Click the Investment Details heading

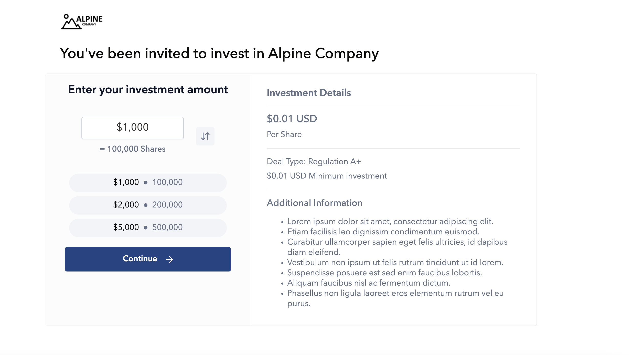pyautogui.click(x=309, y=93)
